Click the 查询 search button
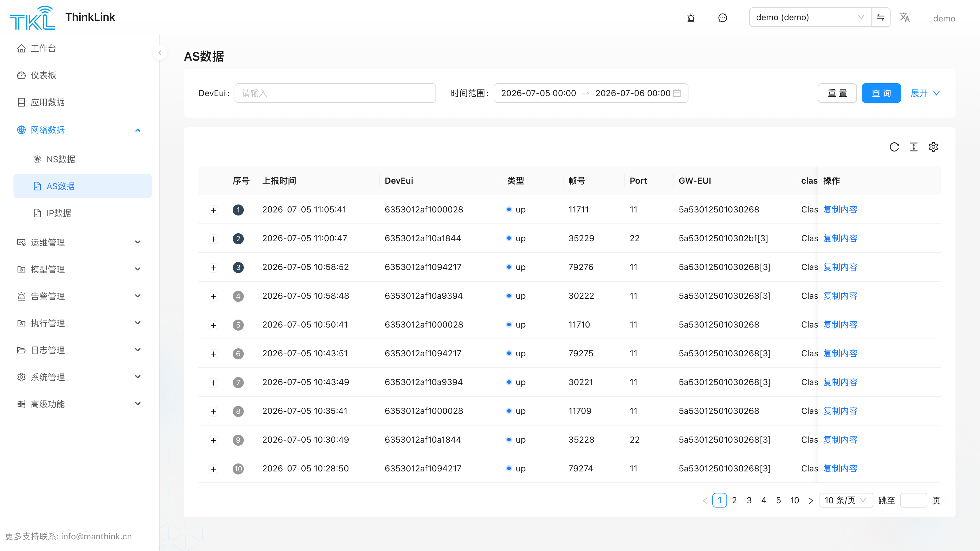 [x=881, y=93]
